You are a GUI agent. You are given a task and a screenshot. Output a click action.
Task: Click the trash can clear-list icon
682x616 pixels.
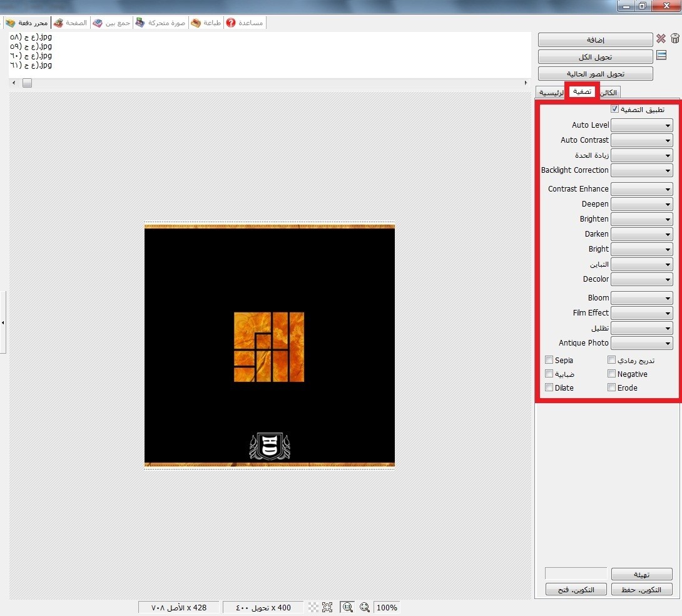pos(675,39)
